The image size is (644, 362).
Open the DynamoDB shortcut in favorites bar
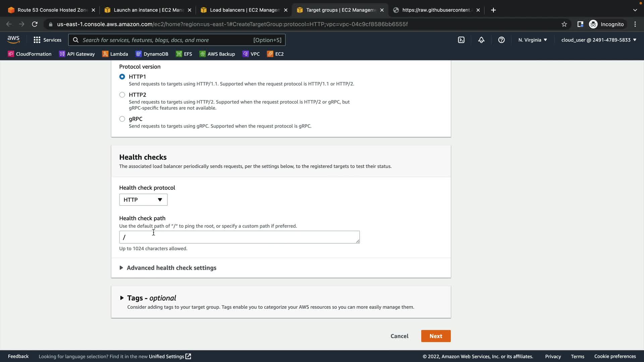click(152, 54)
